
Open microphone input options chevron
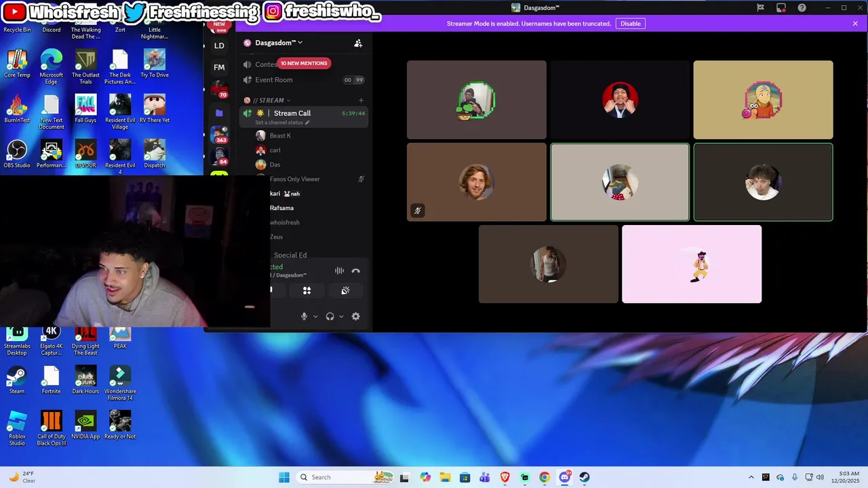point(315,317)
